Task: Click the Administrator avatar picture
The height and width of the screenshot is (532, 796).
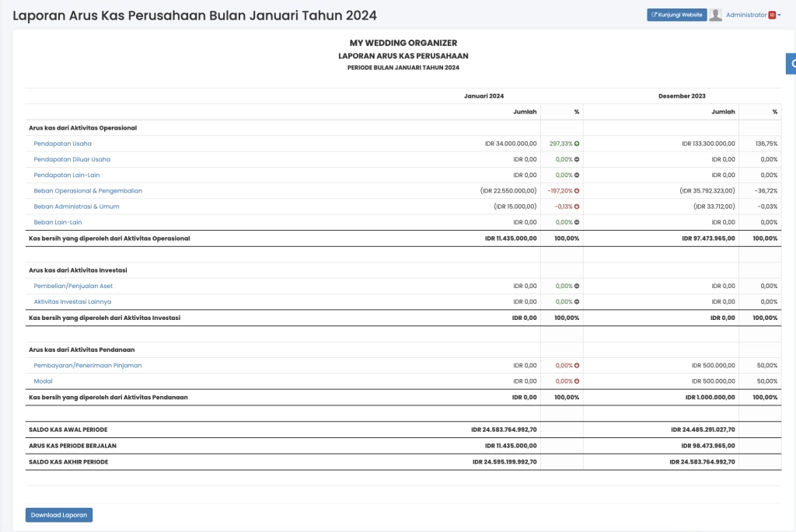Action: point(716,14)
